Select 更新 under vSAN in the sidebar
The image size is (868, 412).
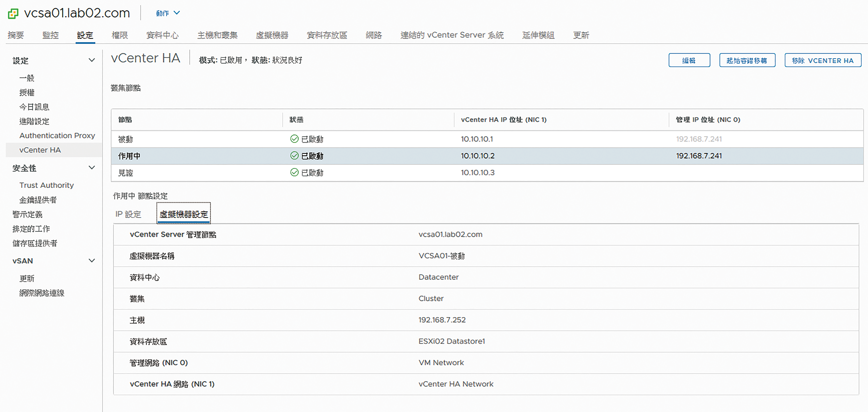(x=27, y=278)
